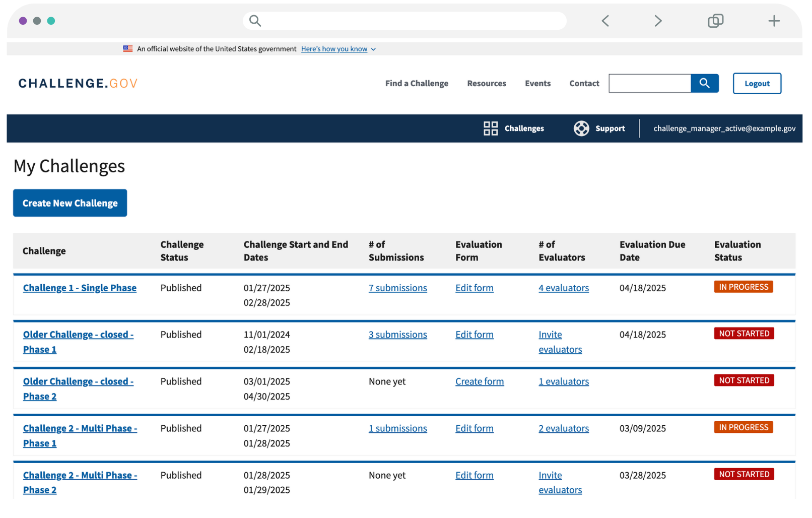
Task: Open the Challenges grid icon
Action: 490,128
